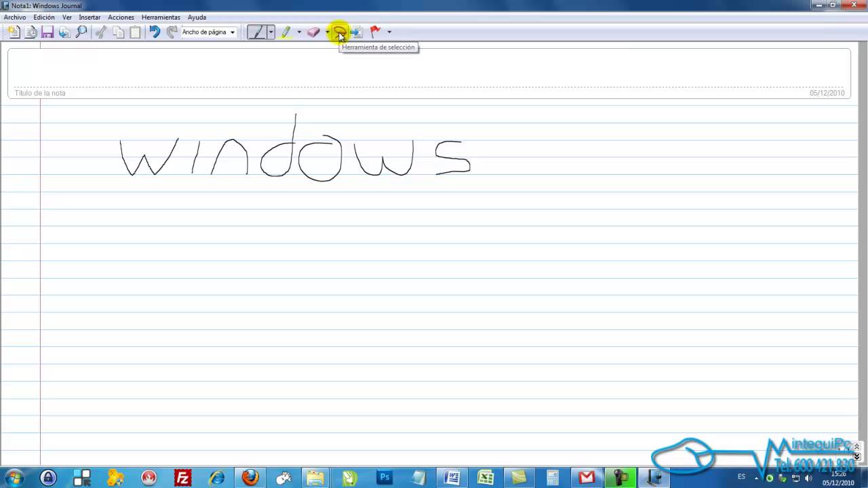868x488 pixels.
Task: Click the Redo arrow icon
Action: pyautogui.click(x=172, y=32)
